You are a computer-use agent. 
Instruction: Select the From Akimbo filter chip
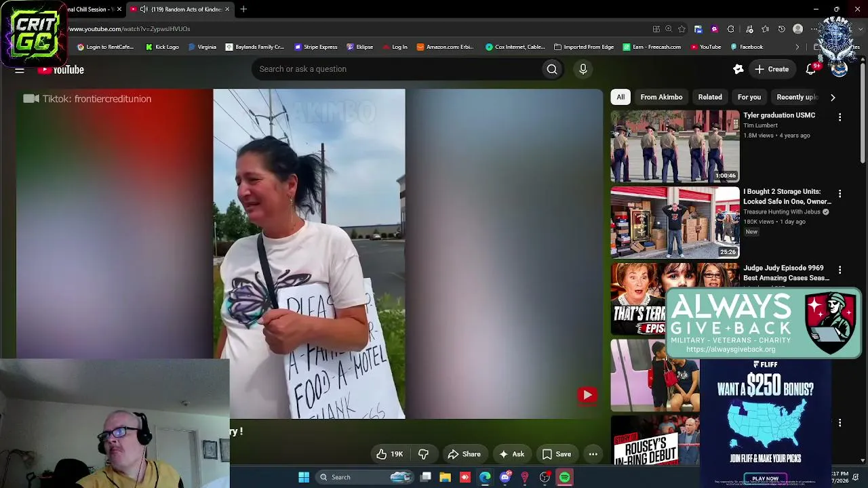point(661,97)
